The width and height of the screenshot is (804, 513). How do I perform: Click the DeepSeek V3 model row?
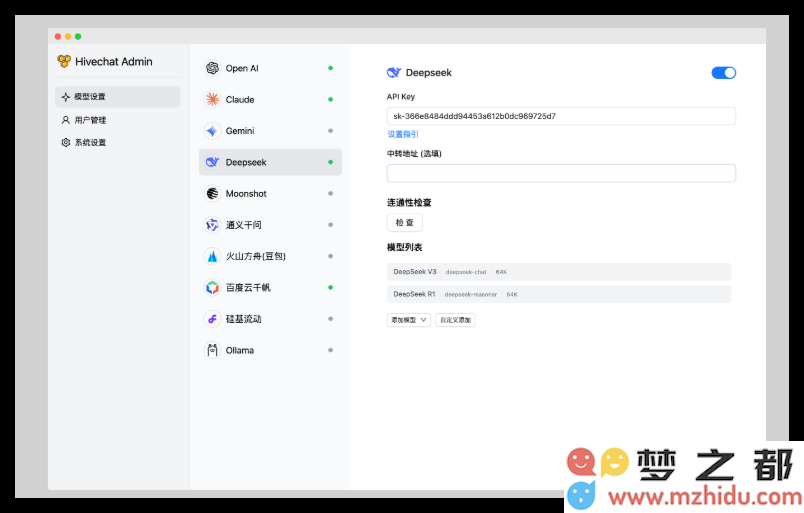pyautogui.click(x=559, y=272)
